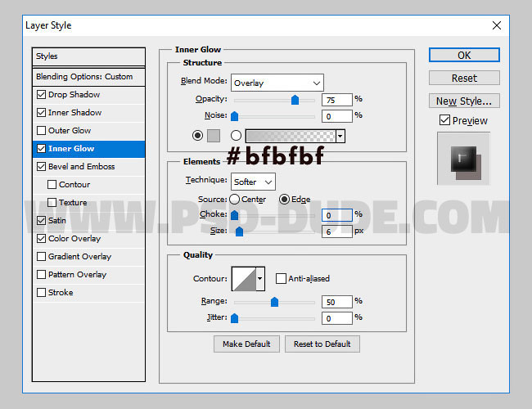Image resolution: width=532 pixels, height=409 pixels.
Task: Select the Stroke style label
Action: tap(61, 292)
